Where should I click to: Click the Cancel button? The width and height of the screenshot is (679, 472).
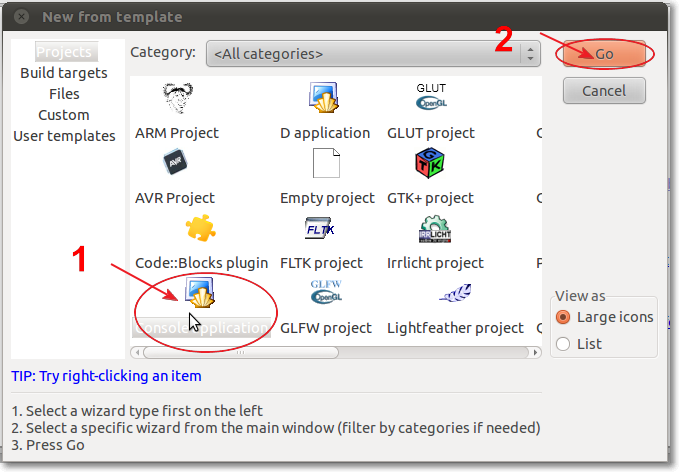604,91
